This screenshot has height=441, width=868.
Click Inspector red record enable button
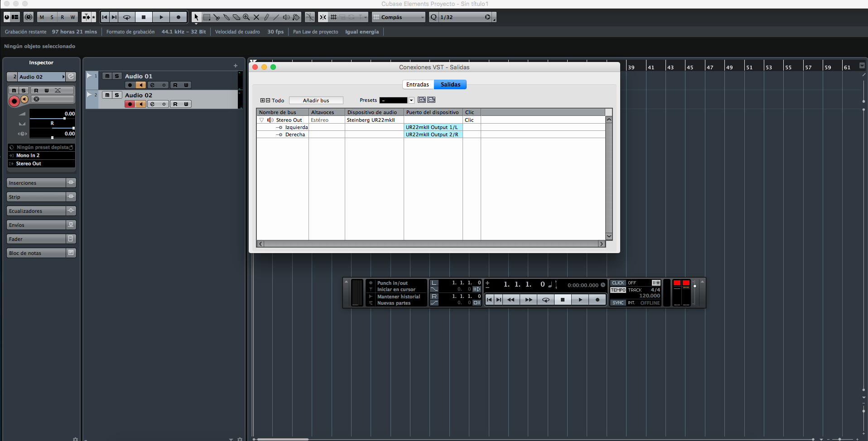[14, 101]
